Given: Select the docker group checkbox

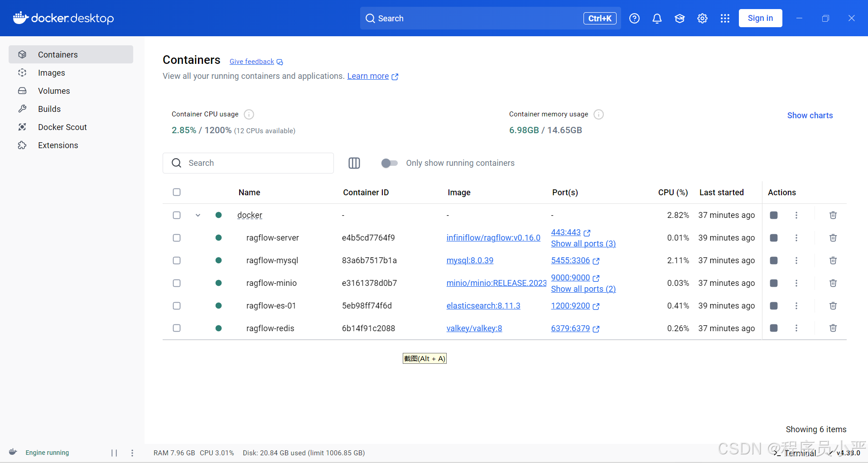Looking at the screenshot, I should [177, 215].
